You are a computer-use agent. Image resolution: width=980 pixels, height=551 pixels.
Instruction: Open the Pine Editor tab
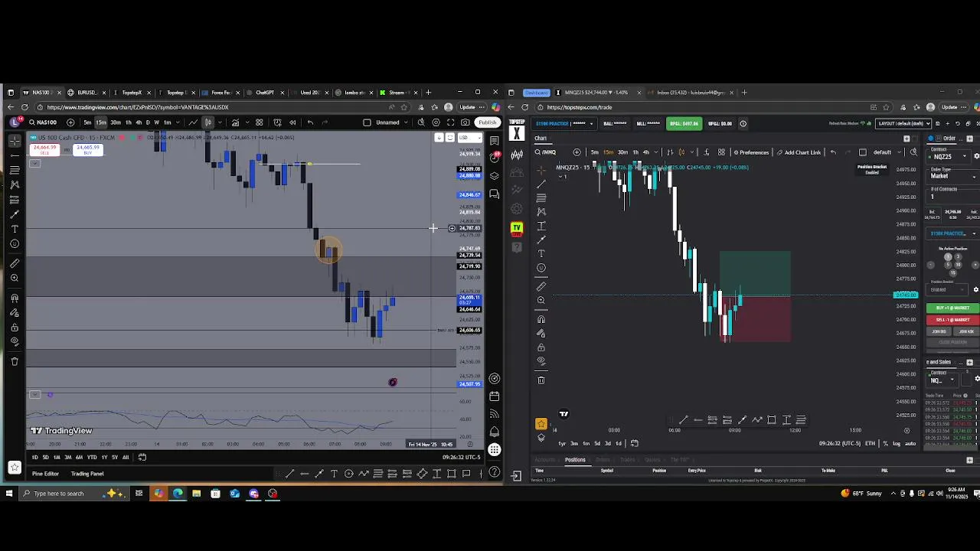pyautogui.click(x=45, y=474)
